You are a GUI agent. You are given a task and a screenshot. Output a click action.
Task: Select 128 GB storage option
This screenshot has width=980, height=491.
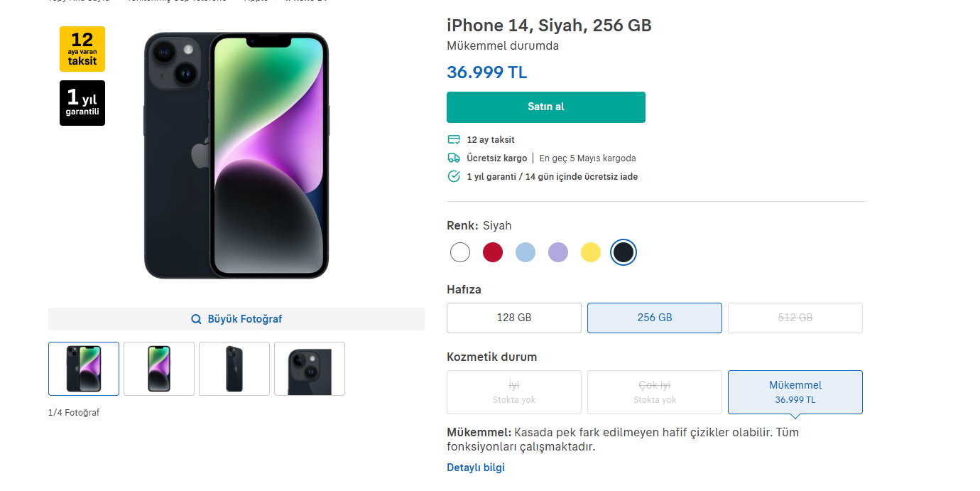point(513,318)
